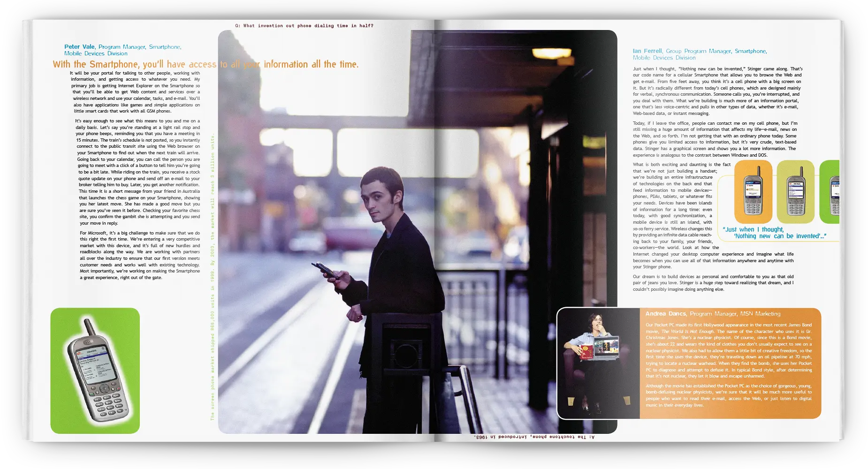Screen dimensions: 868x469
Task: Click the trivia question about phone dialing
Action: [304, 26]
